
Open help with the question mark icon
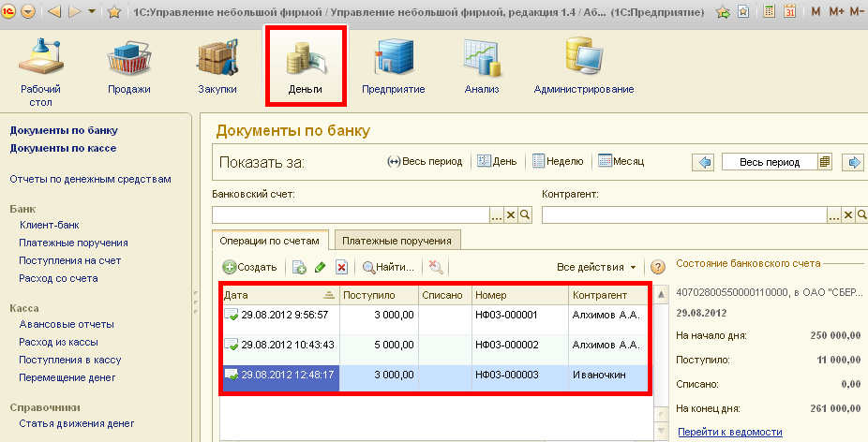point(658,267)
